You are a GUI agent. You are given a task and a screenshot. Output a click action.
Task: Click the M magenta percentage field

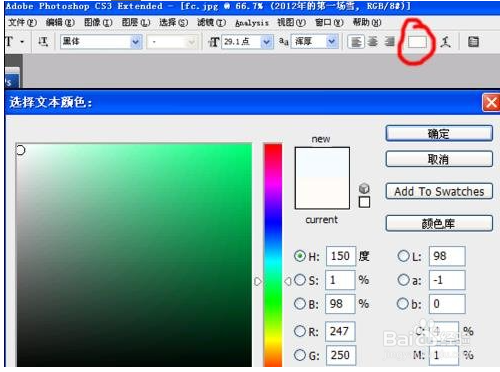point(444,355)
